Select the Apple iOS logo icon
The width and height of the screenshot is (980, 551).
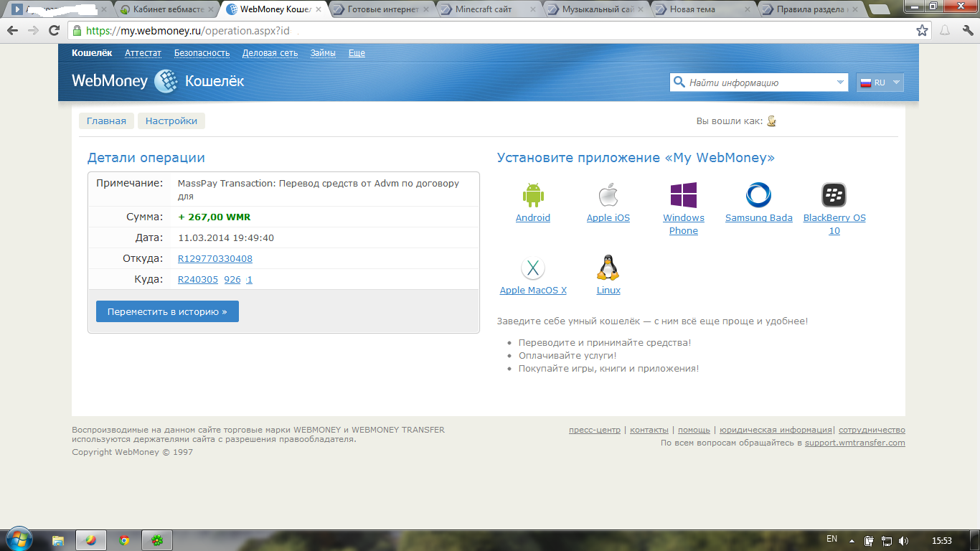(x=608, y=195)
